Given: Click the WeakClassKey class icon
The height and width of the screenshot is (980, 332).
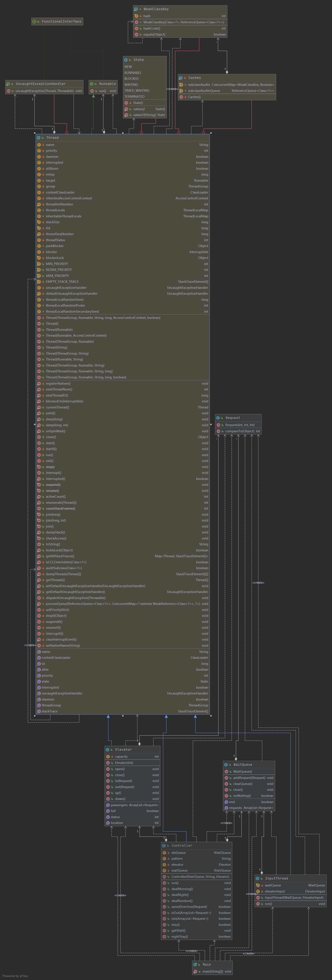Looking at the screenshot, I should pos(136,9).
